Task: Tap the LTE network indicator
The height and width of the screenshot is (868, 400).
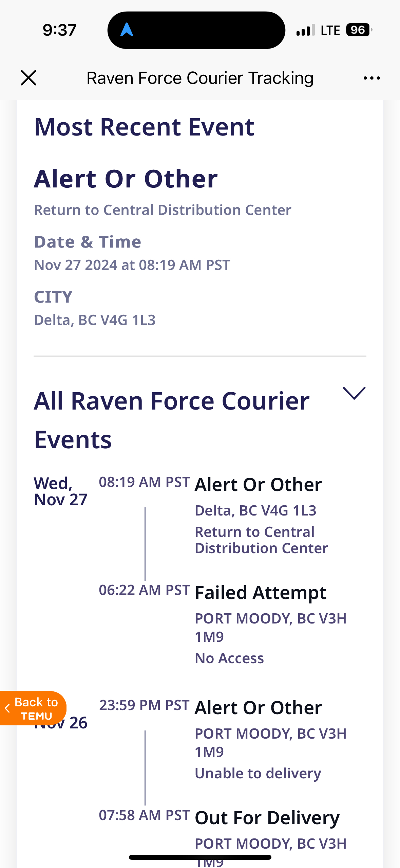Action: coord(330,31)
